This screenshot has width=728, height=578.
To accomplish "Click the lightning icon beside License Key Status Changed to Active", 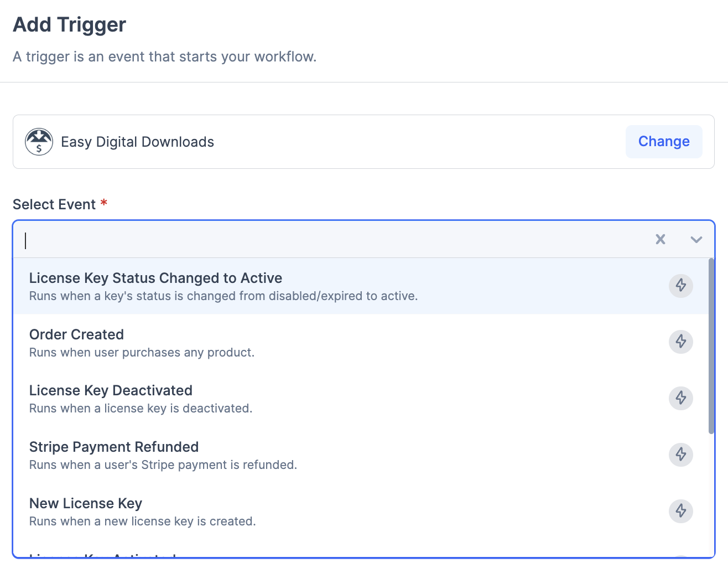I will (681, 286).
